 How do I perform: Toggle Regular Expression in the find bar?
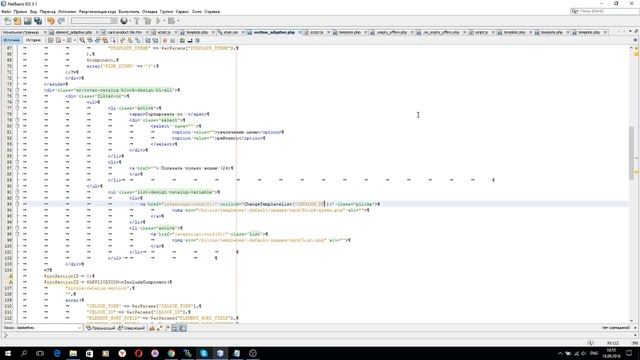pyautogui.click(x=167, y=328)
